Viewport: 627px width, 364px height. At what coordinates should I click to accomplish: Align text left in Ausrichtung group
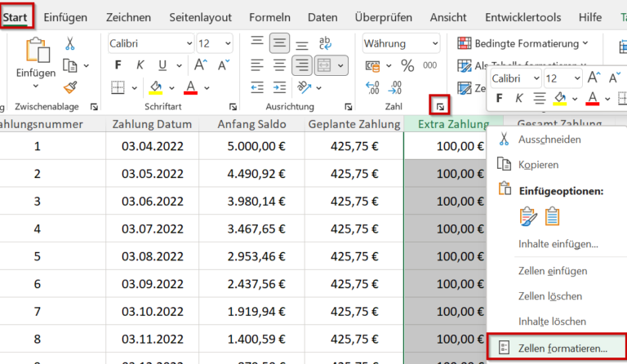[x=257, y=65]
